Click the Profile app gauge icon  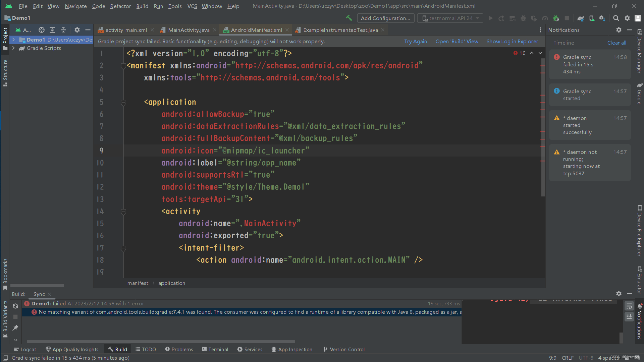pos(545,18)
